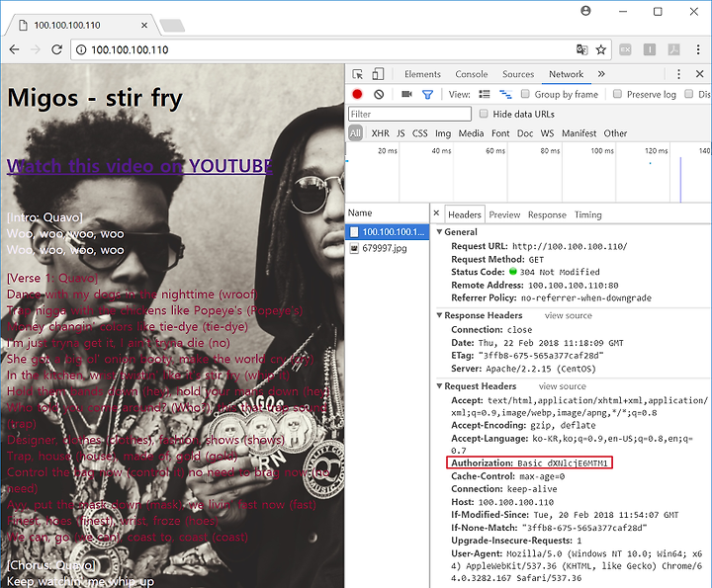Filter requests by All
This screenshot has height=588, width=712.
pyautogui.click(x=355, y=133)
